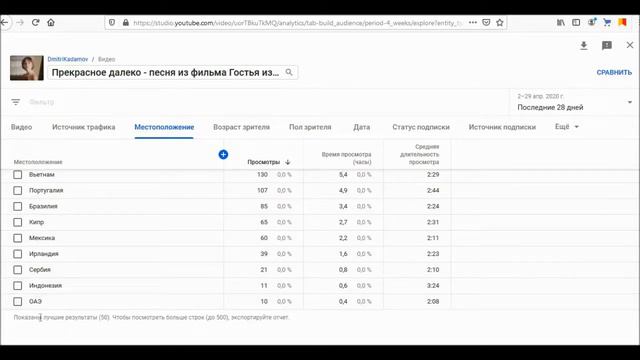This screenshot has height=360, width=640.
Task: Click the СРАВНИТЬ button
Action: [x=614, y=72]
